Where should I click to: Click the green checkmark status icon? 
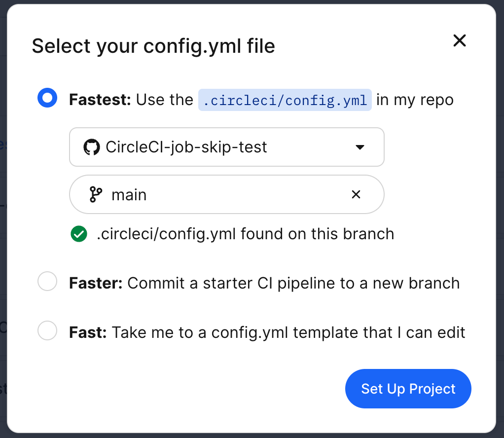(x=79, y=234)
